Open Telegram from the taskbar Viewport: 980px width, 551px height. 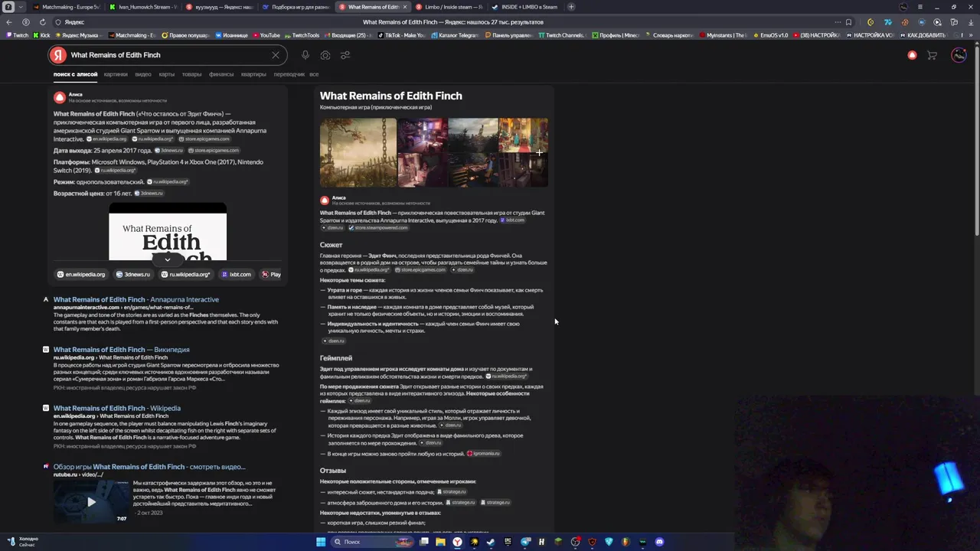[524, 542]
